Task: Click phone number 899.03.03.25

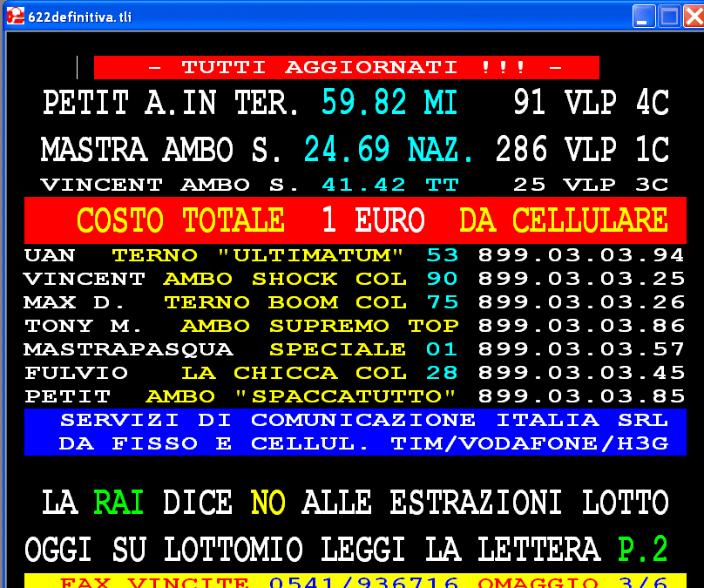Action: (x=581, y=279)
